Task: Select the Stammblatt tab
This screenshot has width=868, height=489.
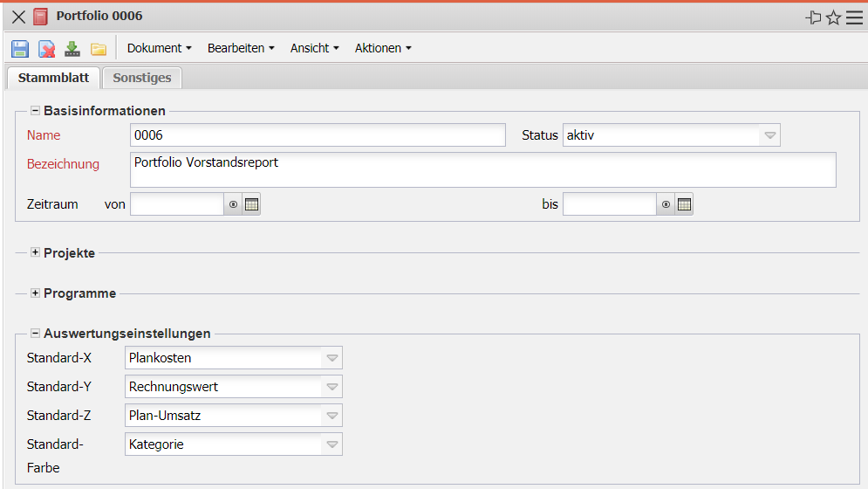Action: coord(53,78)
